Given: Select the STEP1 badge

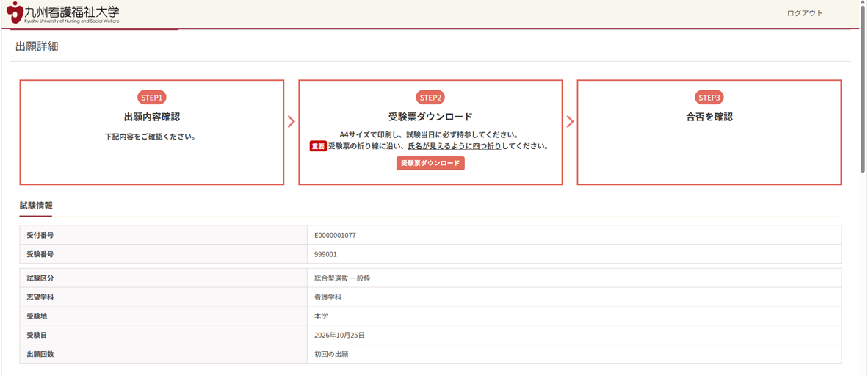Looking at the screenshot, I should [x=152, y=98].
